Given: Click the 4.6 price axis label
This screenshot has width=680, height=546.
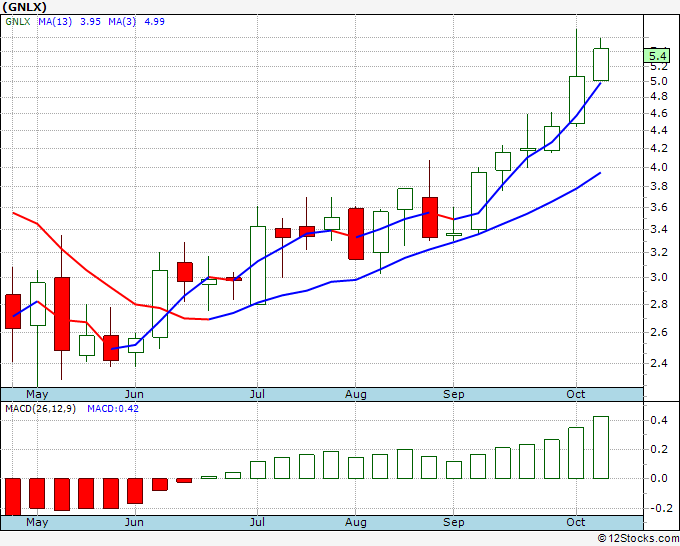Looking at the screenshot, I should 659,114.
